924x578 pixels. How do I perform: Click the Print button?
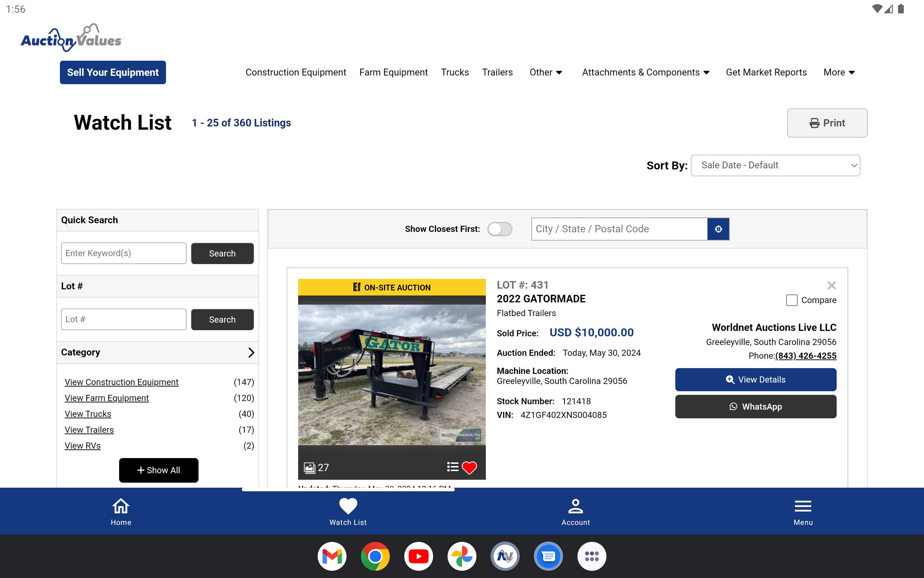click(827, 123)
